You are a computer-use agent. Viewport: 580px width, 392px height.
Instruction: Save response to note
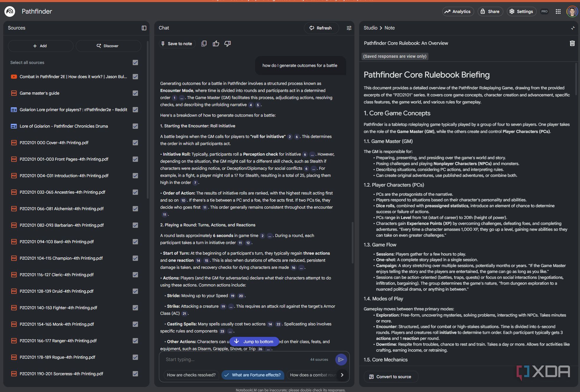tap(177, 44)
